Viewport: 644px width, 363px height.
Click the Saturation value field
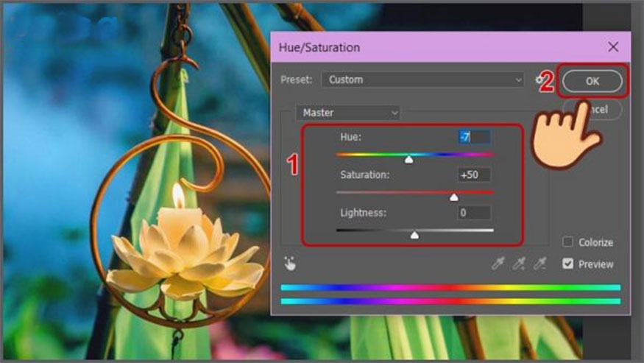pos(474,175)
